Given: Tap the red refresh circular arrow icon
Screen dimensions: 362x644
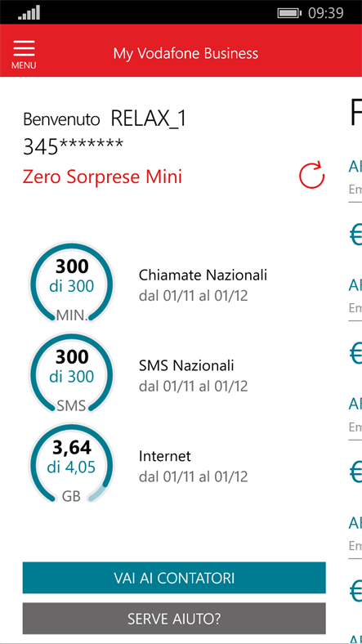Looking at the screenshot, I should pos(311,176).
